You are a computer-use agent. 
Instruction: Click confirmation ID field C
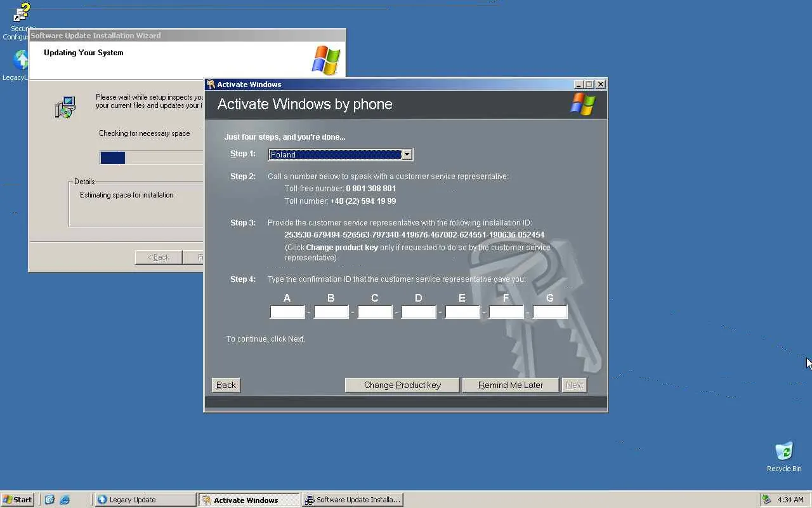(x=375, y=312)
